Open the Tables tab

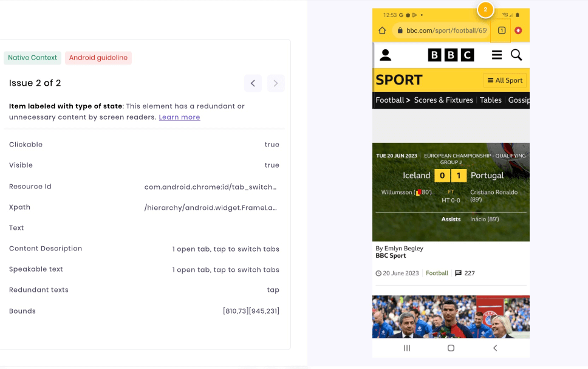coord(490,100)
